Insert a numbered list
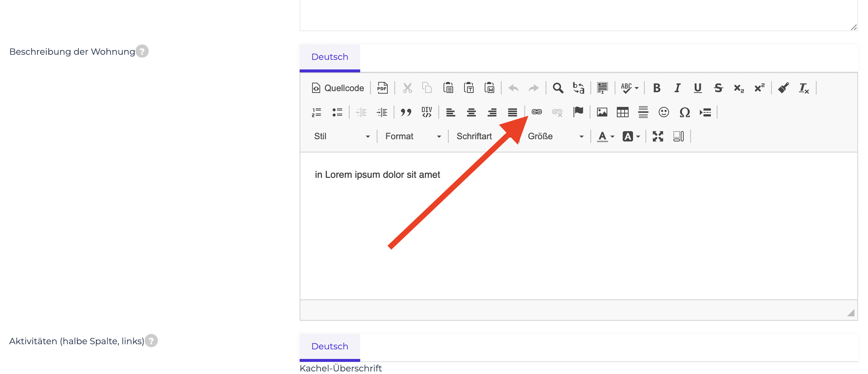868x374 pixels. pyautogui.click(x=317, y=112)
